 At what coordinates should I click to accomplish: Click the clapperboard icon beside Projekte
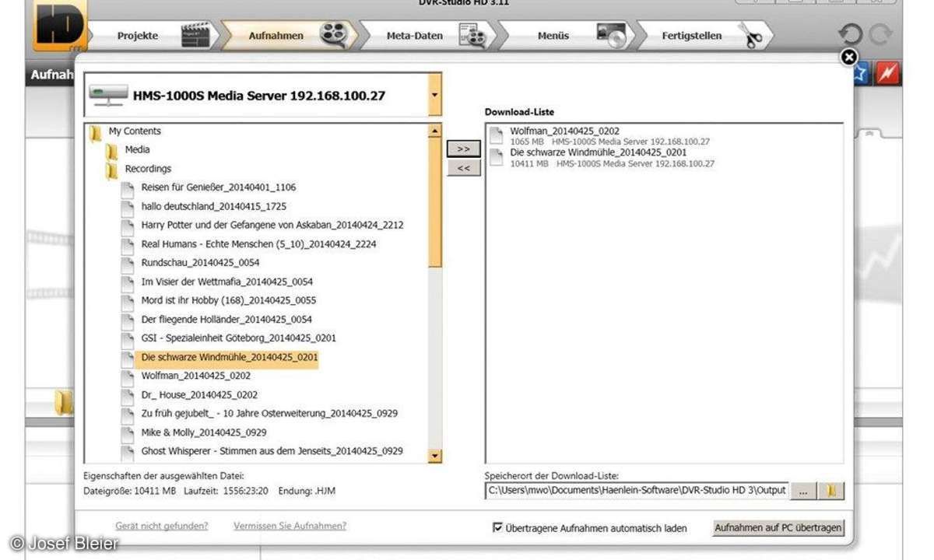195,35
